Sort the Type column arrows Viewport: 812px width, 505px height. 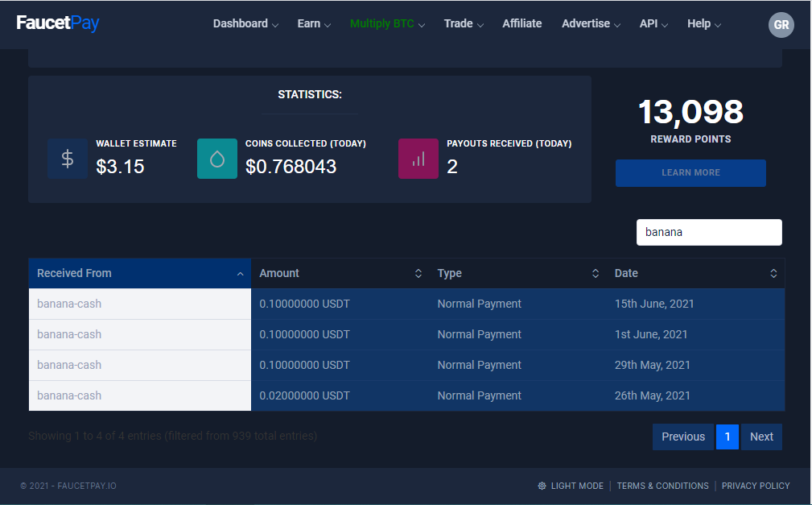[596, 273]
